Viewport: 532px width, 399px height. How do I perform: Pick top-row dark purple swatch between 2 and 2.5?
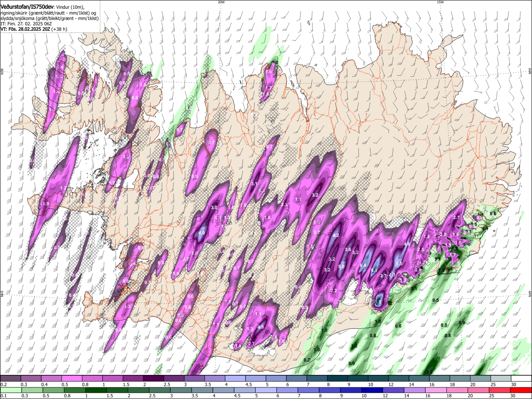(153, 379)
